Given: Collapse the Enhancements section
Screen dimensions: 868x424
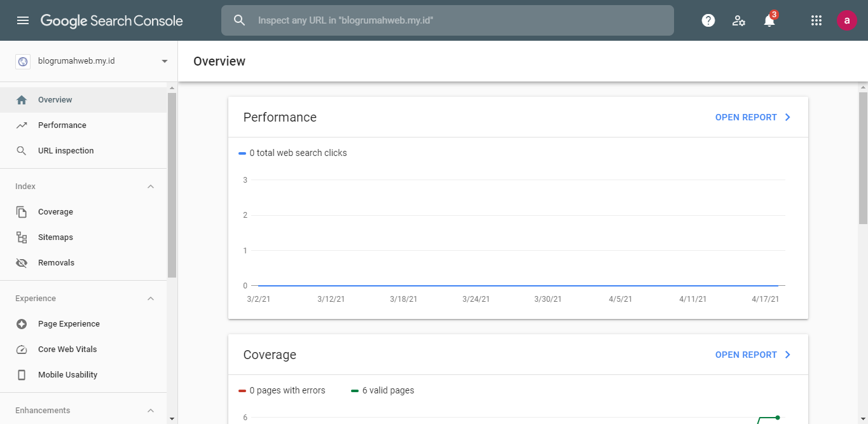Looking at the screenshot, I should [151, 411].
